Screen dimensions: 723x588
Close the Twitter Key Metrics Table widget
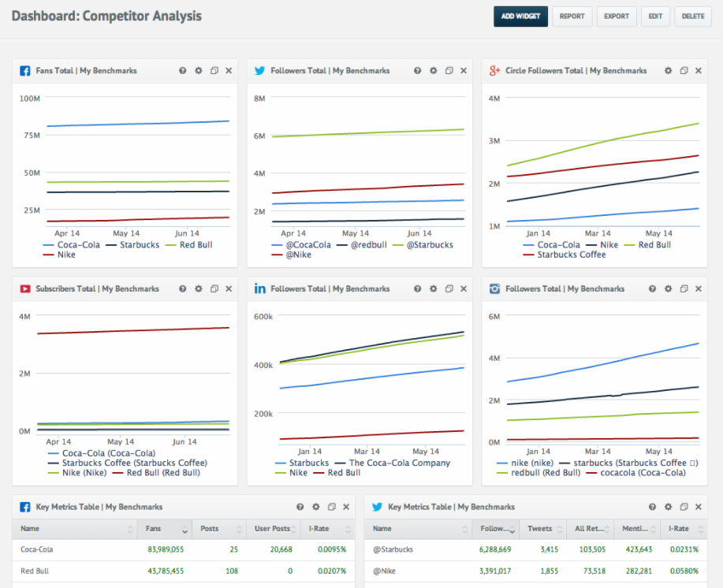pos(699,507)
